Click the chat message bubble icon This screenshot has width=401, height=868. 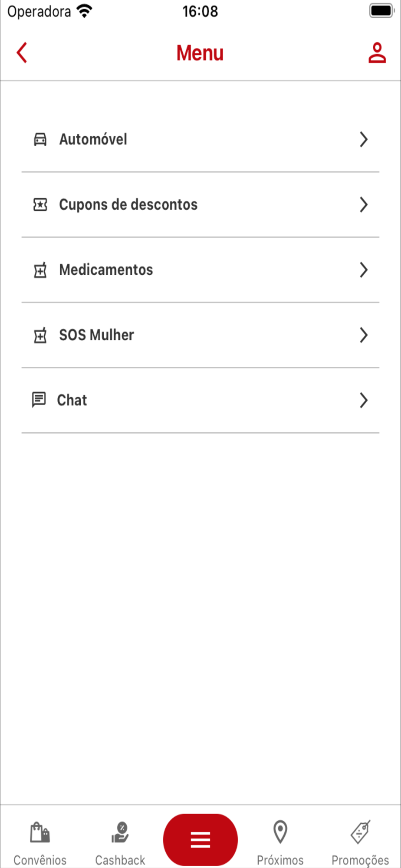tap(39, 400)
